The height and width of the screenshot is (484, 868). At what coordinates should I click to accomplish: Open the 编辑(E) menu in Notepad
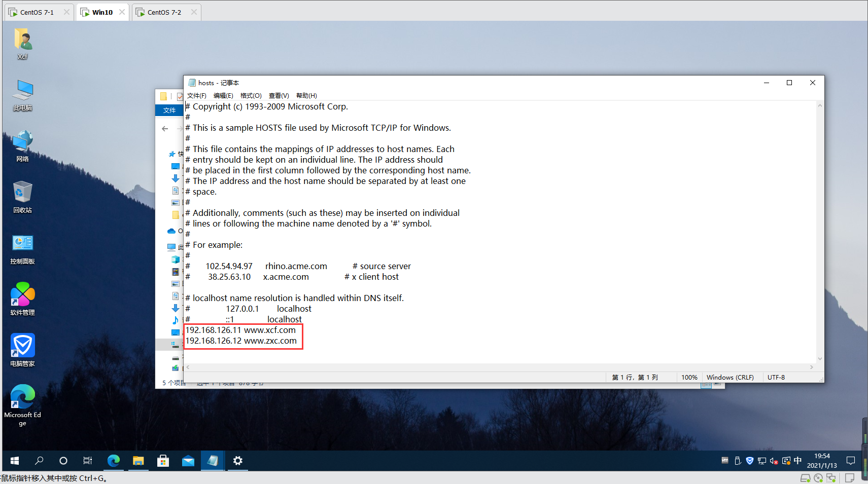pos(223,96)
